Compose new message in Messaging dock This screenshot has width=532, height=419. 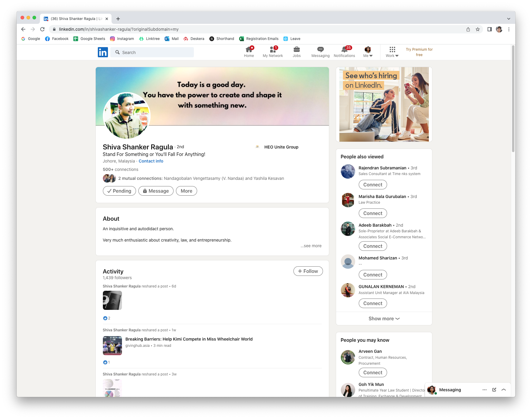coord(494,389)
